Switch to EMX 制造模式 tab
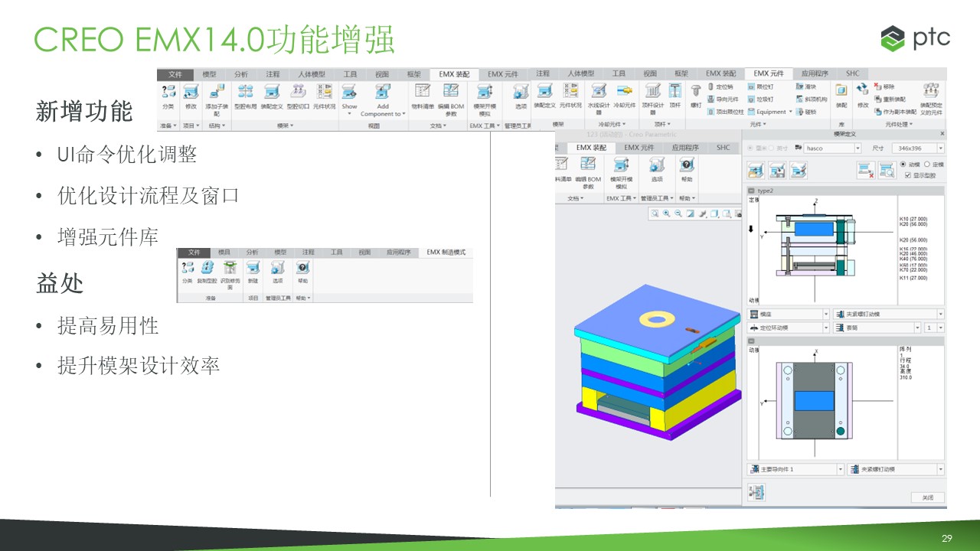This screenshot has height=551, width=980. pyautogui.click(x=446, y=252)
